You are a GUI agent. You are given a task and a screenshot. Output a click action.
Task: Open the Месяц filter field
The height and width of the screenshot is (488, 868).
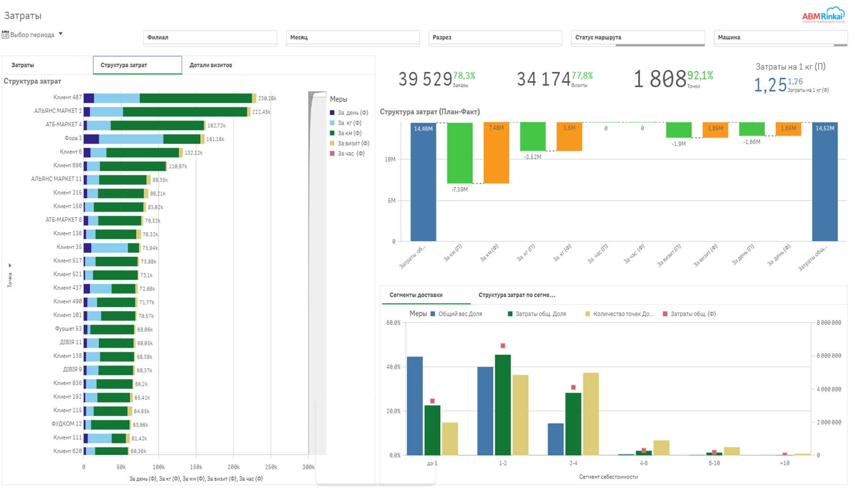tap(353, 38)
